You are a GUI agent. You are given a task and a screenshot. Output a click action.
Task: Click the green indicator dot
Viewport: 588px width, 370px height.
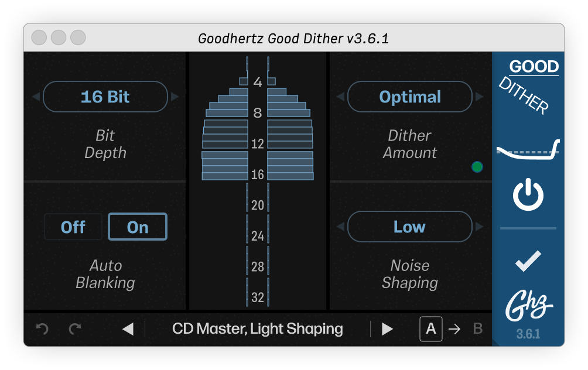point(477,167)
